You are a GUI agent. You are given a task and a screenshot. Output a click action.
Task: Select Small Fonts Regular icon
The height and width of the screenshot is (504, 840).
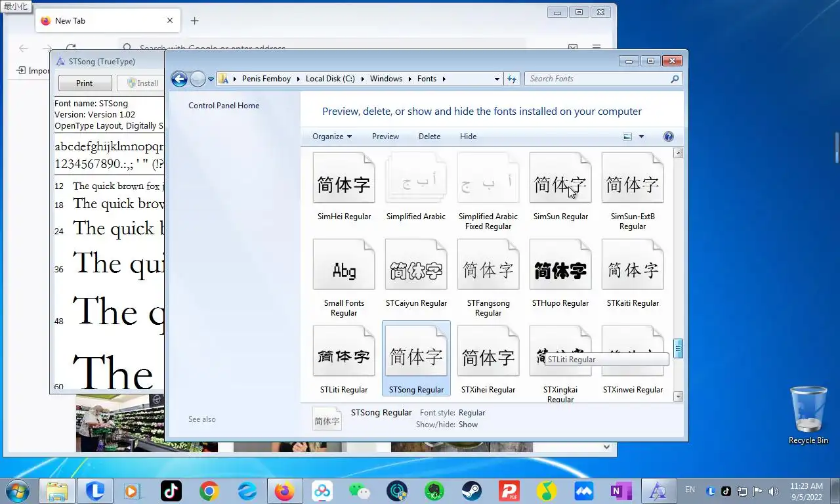point(344,265)
